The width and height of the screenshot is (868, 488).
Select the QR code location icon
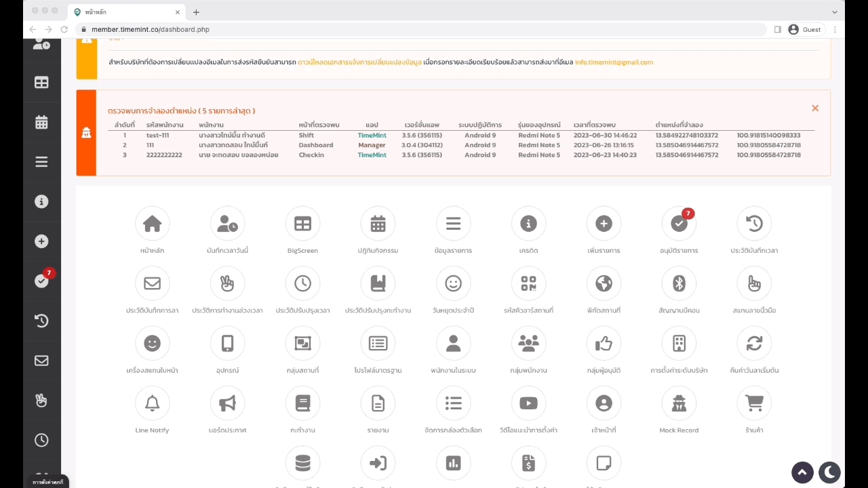point(528,284)
